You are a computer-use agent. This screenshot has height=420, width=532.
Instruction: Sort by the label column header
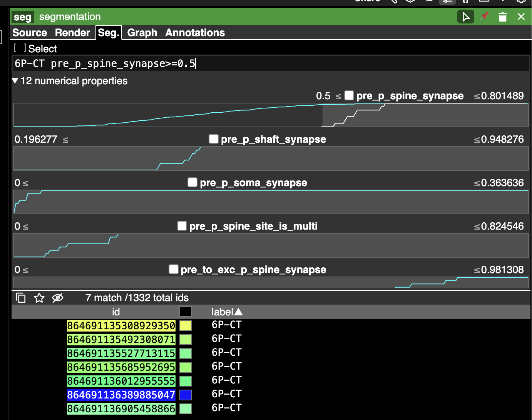click(x=227, y=312)
